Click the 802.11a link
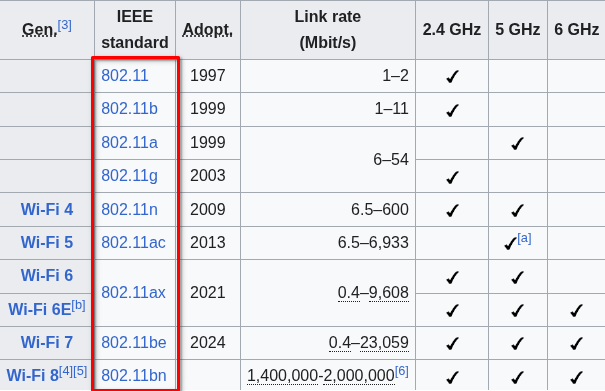Image resolution: width=605 pixels, height=391 pixels. click(129, 142)
